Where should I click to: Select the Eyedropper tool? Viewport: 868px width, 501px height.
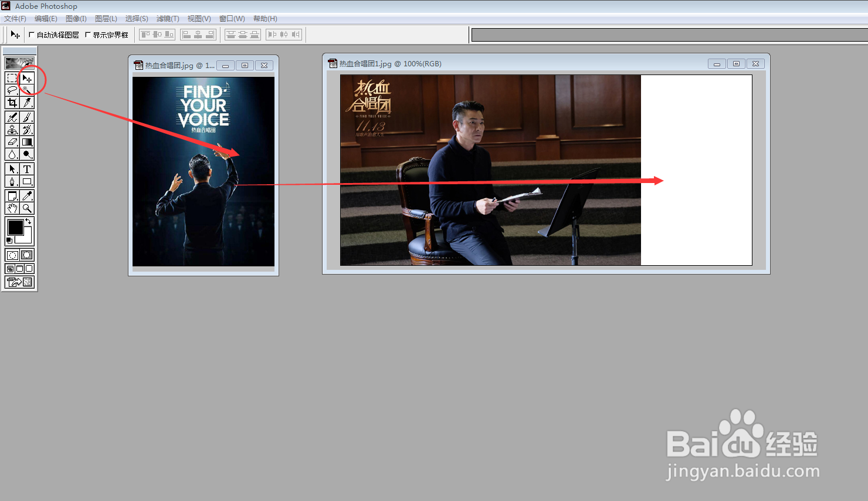pos(27,196)
